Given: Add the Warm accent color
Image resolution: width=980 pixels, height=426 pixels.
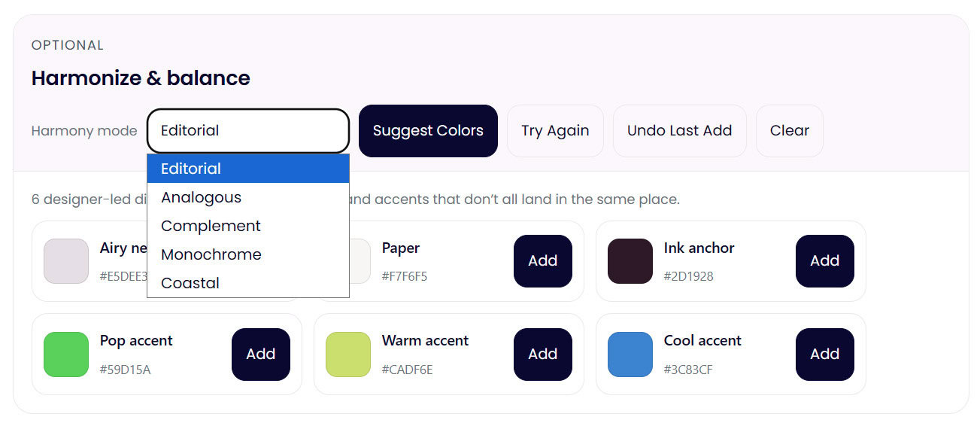Looking at the screenshot, I should point(542,354).
